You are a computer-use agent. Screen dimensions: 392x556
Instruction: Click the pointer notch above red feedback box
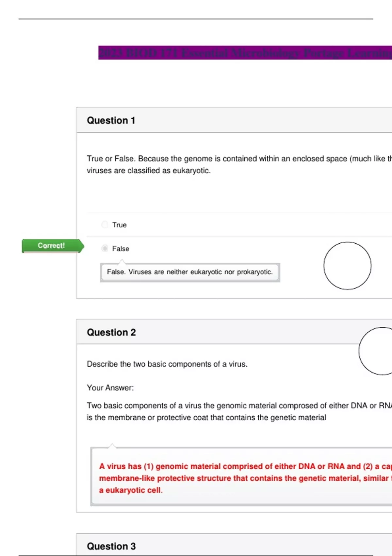(x=112, y=445)
